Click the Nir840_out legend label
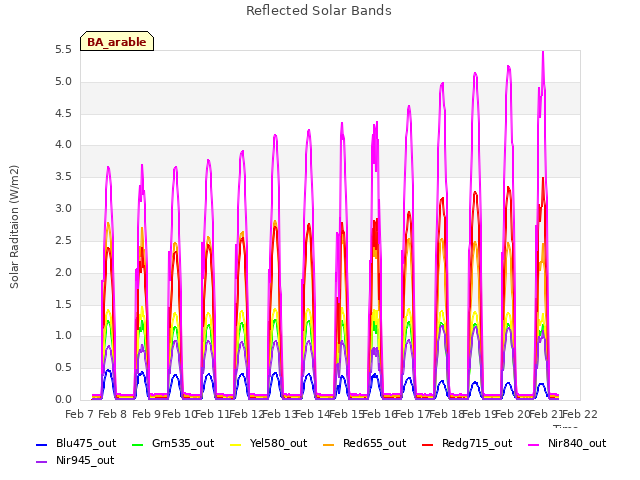Screen dimensions: 640x480 pyautogui.click(x=577, y=443)
